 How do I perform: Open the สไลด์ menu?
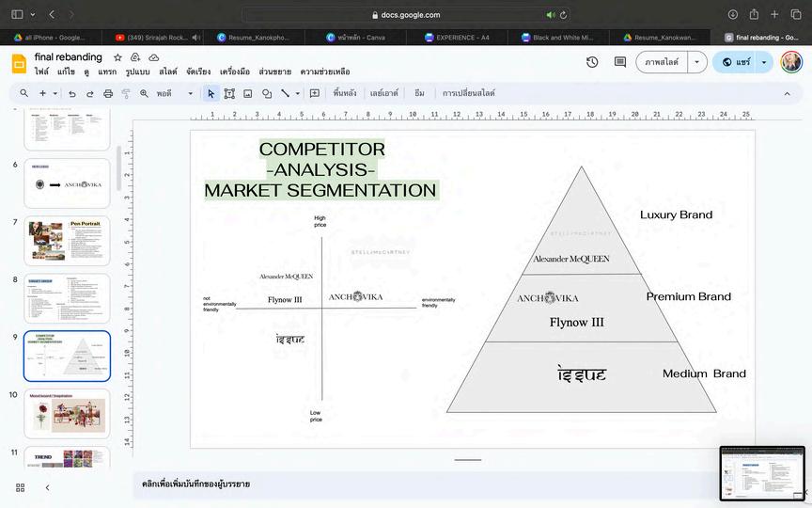(168, 71)
